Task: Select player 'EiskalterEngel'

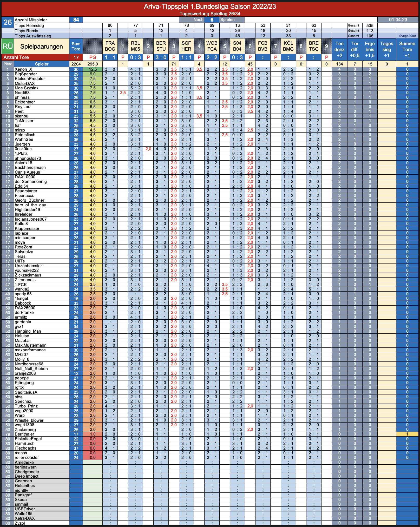Action: (28, 439)
